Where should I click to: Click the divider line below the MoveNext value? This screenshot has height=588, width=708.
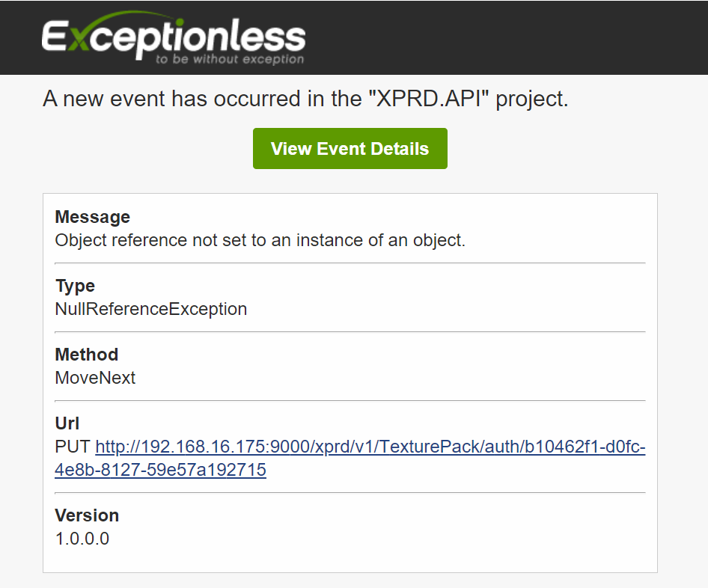click(350, 400)
